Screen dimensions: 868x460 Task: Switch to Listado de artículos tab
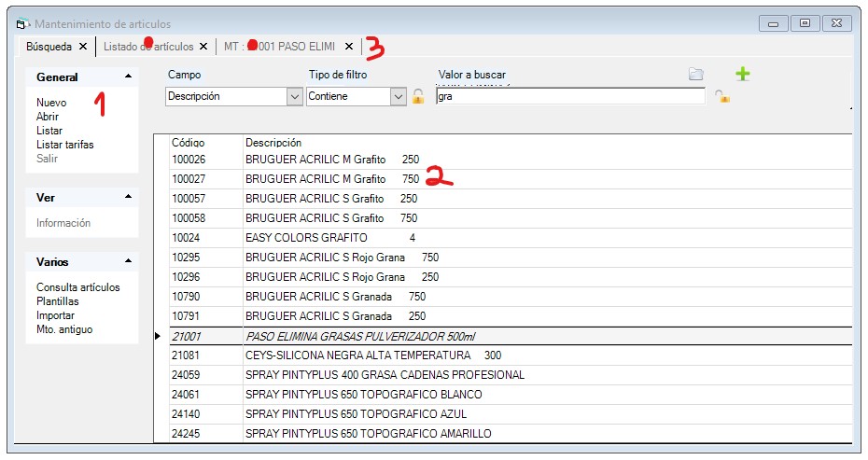click(x=148, y=47)
